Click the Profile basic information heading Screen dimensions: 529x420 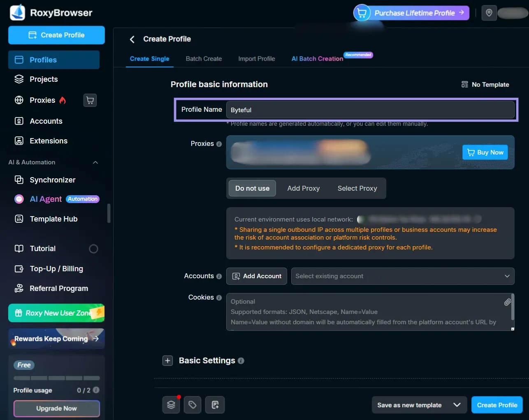tap(219, 84)
